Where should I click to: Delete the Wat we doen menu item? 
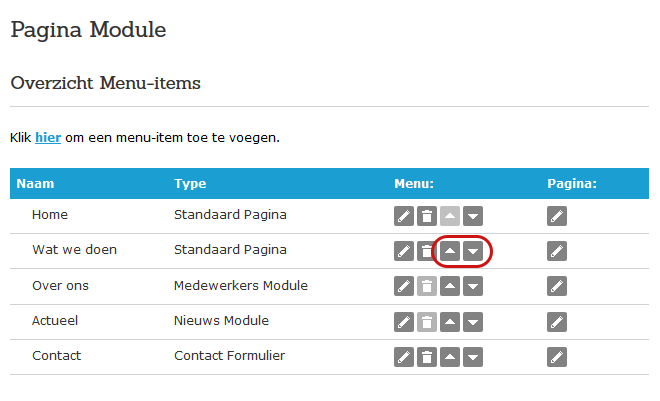click(x=427, y=251)
